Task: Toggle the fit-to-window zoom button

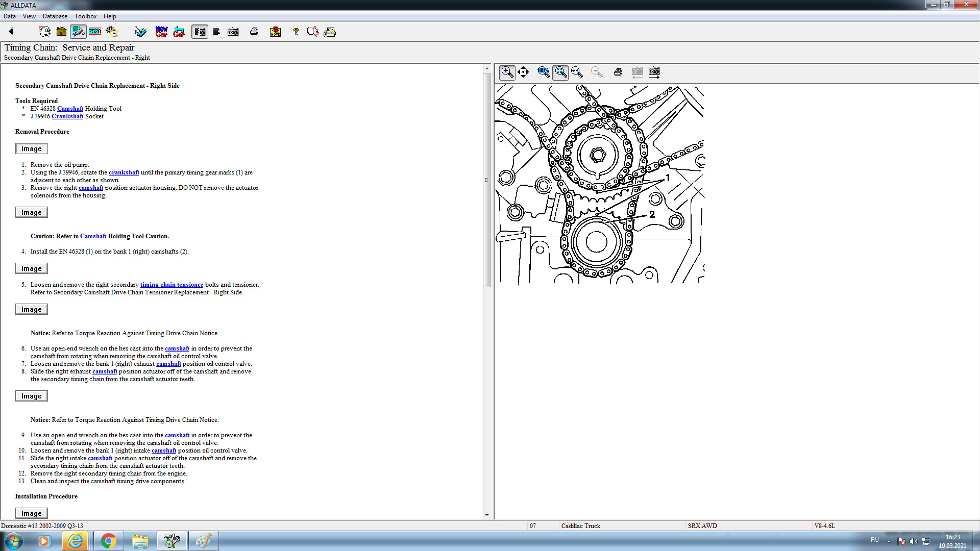Action: [x=560, y=72]
